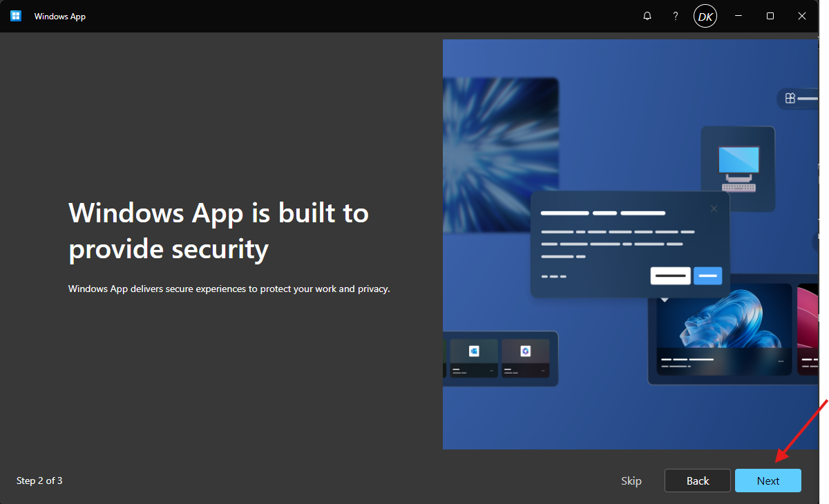
Task: Click the white outlined button in the mockup
Action: 669,275
